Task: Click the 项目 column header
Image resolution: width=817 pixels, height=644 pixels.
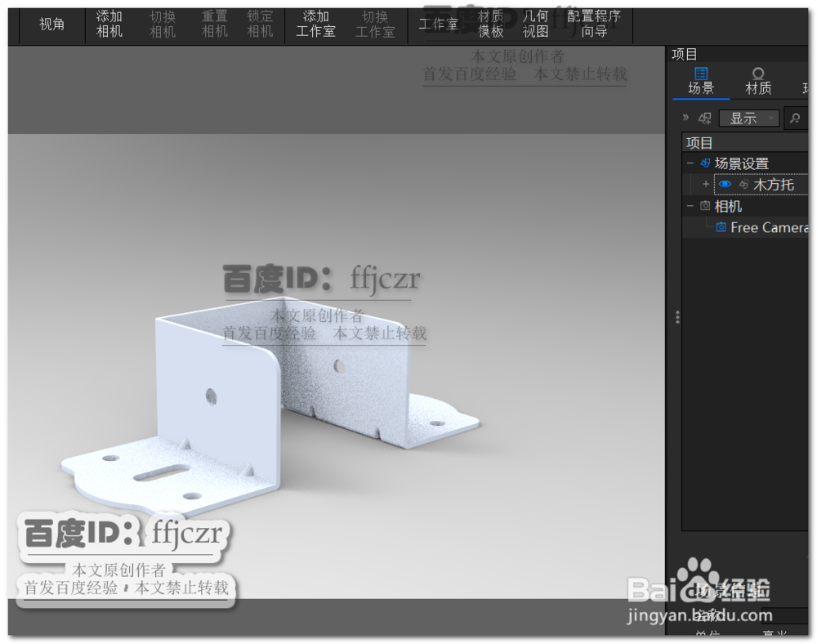Action: [745, 142]
